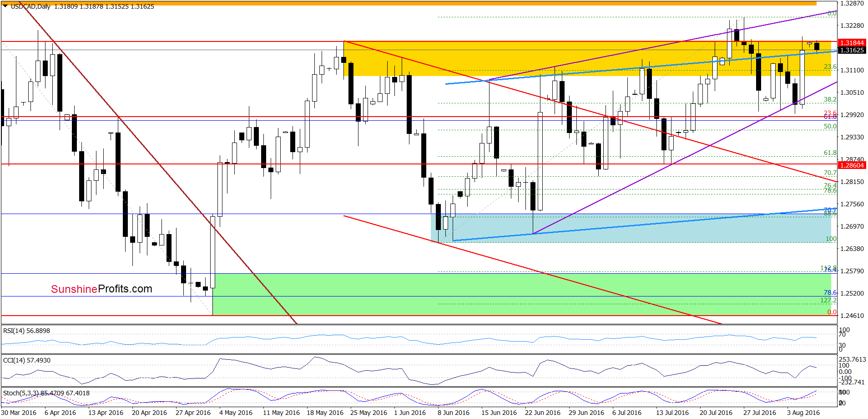The height and width of the screenshot is (419, 868).
Task: Select the 6 Jul 2016 date label
Action: 627,413
